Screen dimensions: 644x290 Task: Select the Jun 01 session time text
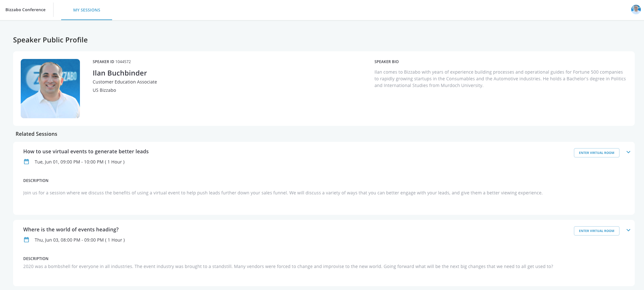click(79, 162)
